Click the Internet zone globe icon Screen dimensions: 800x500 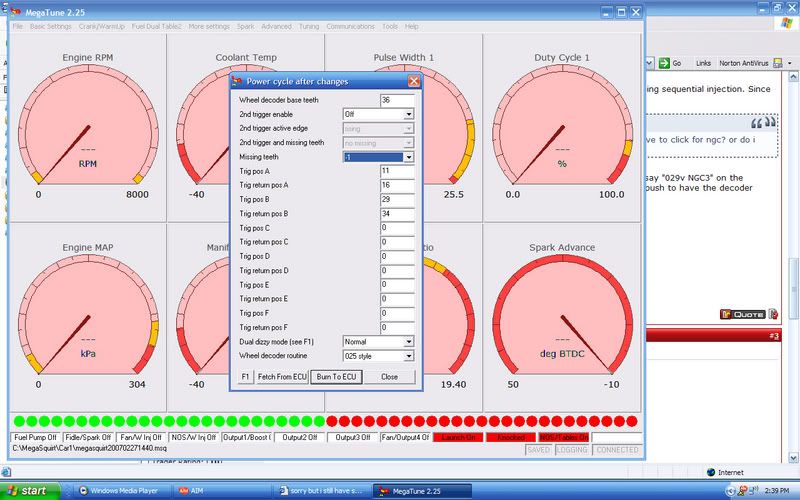click(711, 472)
